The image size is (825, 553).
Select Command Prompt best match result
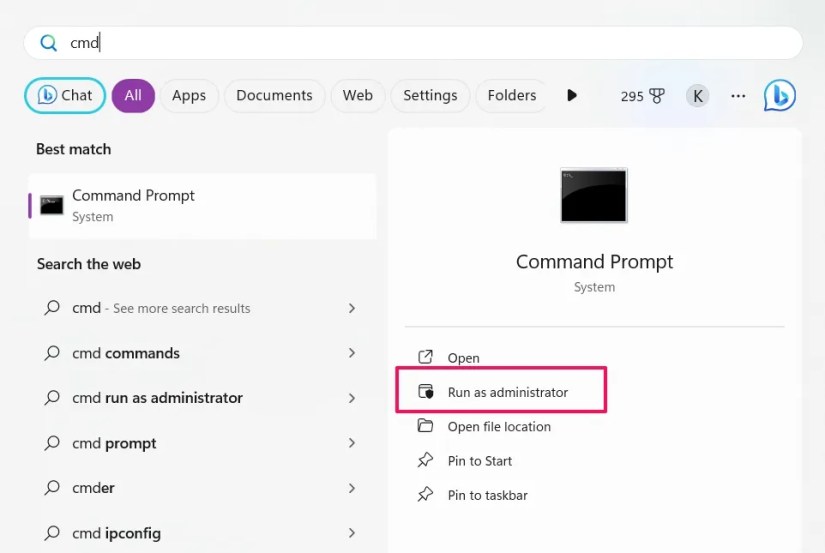[x=203, y=206]
